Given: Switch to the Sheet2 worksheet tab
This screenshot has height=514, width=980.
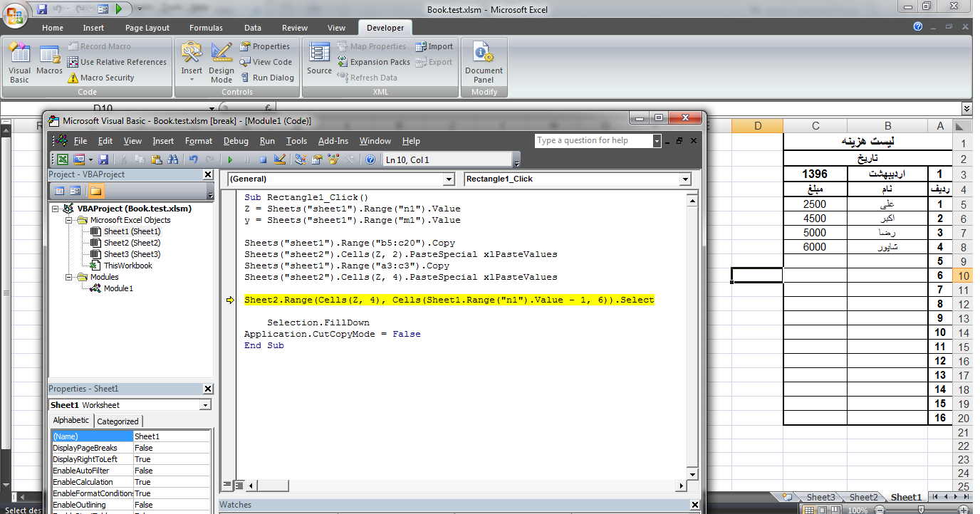Looking at the screenshot, I should click(863, 498).
